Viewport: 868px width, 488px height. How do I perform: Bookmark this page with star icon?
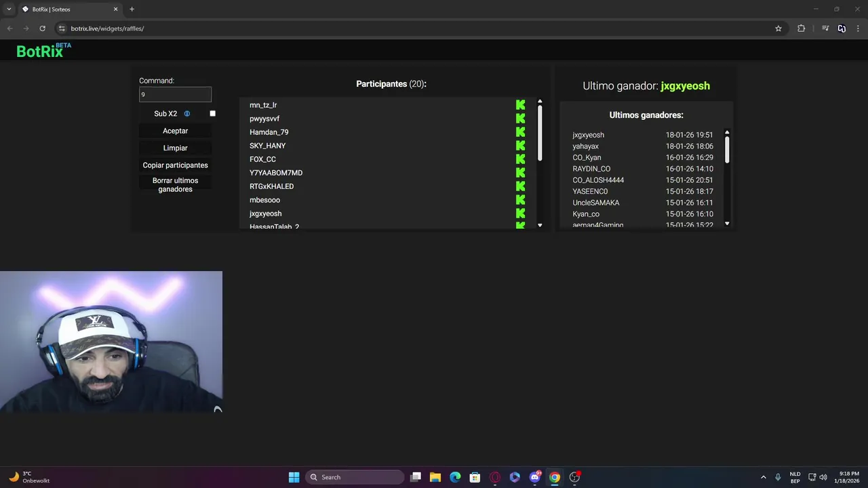[778, 28]
